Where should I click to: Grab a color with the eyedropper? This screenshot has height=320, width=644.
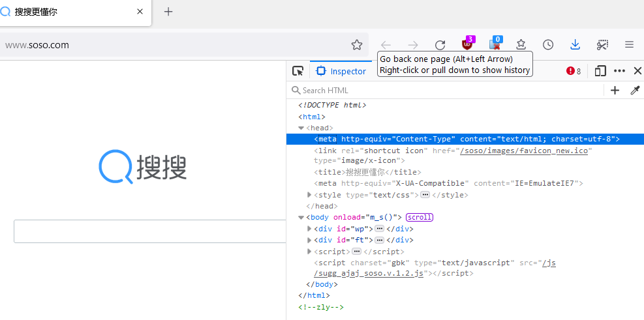[635, 90]
